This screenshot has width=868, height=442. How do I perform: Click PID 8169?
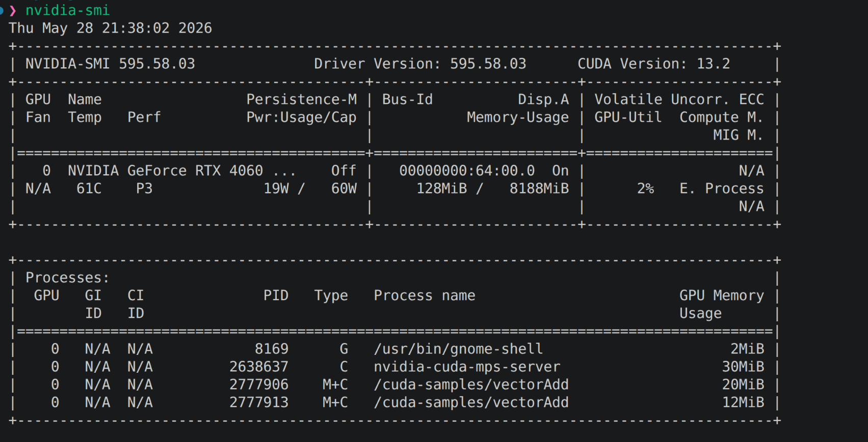[272, 349]
